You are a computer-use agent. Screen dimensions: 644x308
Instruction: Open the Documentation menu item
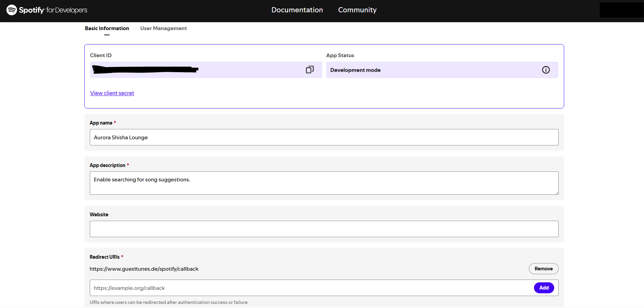tap(297, 10)
